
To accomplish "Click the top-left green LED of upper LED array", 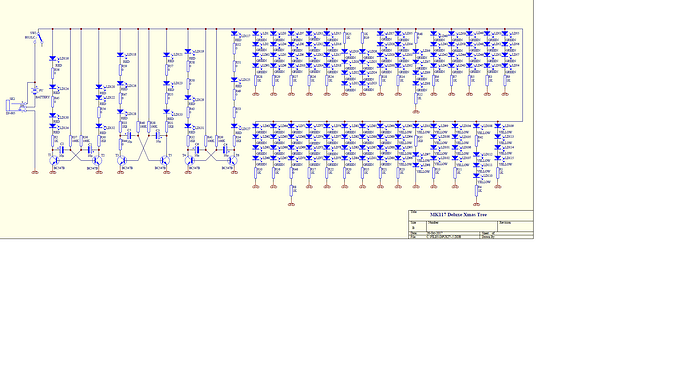I will click(x=256, y=33).
